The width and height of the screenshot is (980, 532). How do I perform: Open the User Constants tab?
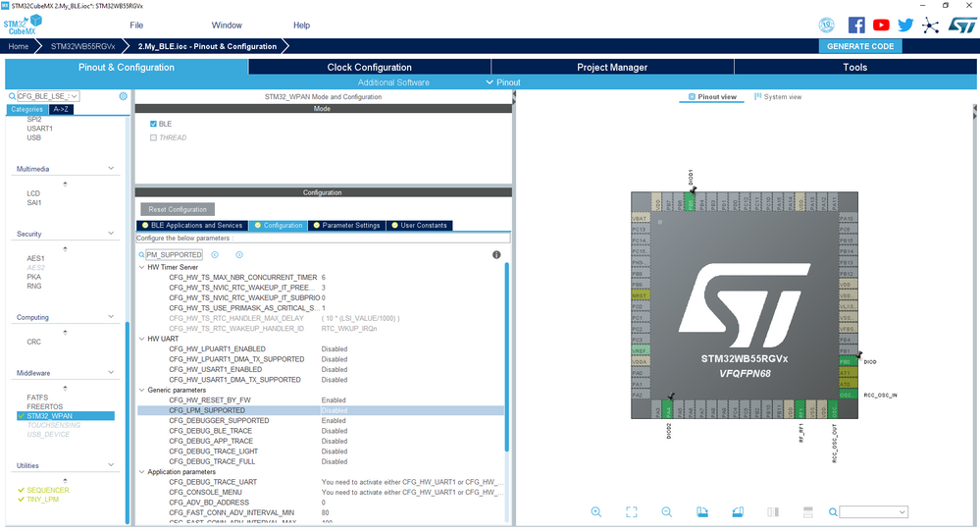(x=419, y=225)
